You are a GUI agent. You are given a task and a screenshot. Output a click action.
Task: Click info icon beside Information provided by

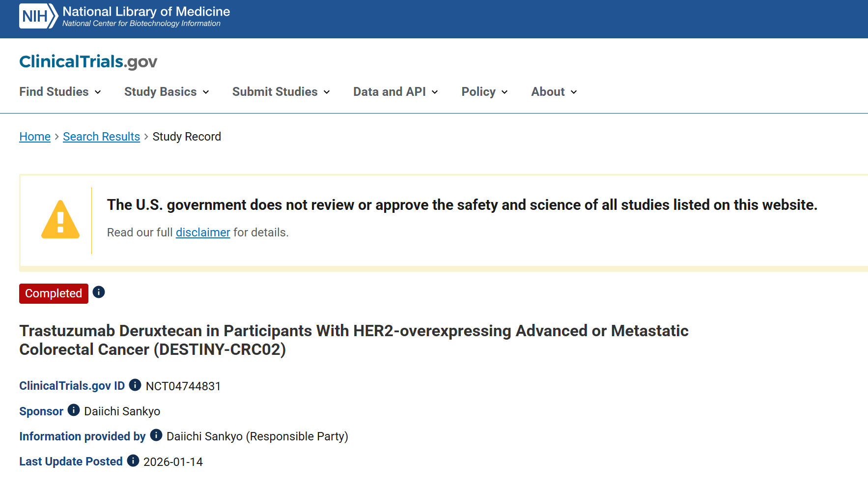pyautogui.click(x=156, y=435)
